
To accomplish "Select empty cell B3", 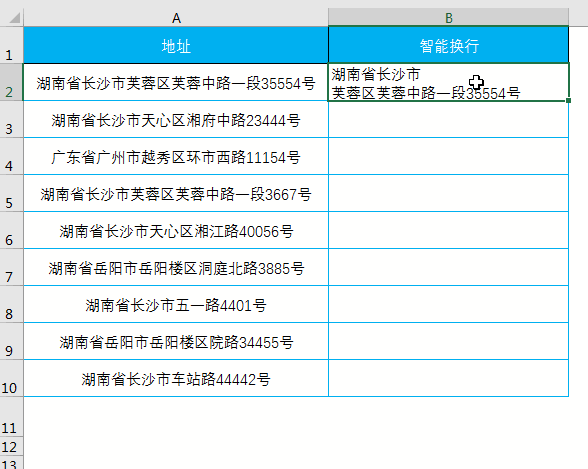I will (x=448, y=119).
